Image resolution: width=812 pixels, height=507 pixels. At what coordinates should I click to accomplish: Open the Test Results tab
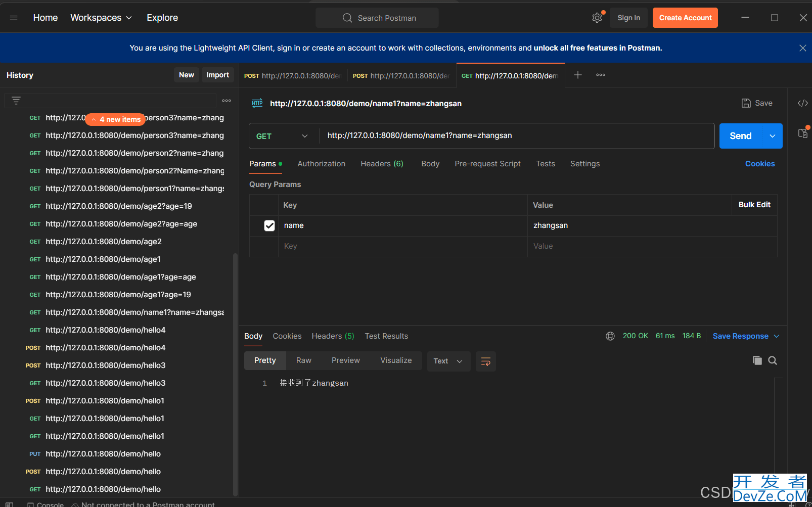(386, 336)
